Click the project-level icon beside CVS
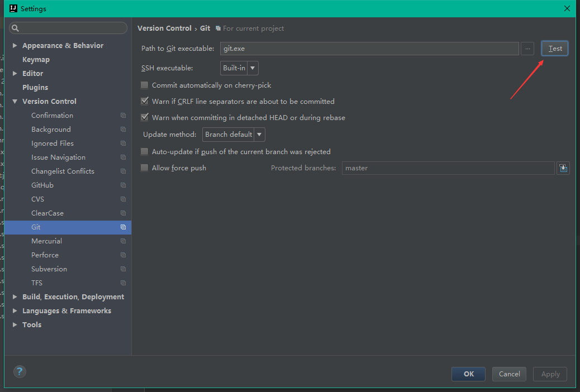The image size is (580, 392). coord(123,199)
